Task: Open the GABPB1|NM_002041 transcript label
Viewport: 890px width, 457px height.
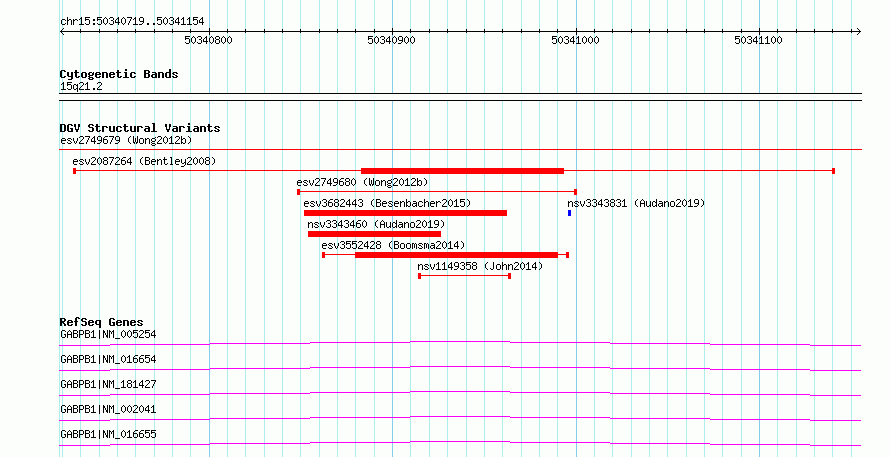Action: pyautogui.click(x=108, y=409)
